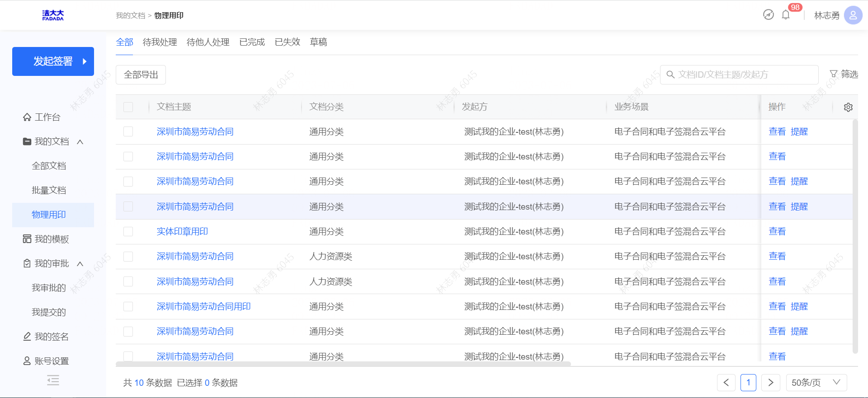This screenshot has height=398, width=868.
Task: Check the third row checkbox
Action: pyautogui.click(x=128, y=181)
